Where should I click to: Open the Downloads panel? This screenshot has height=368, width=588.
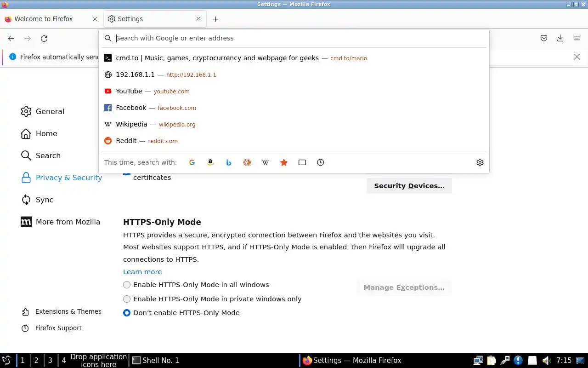560,39
